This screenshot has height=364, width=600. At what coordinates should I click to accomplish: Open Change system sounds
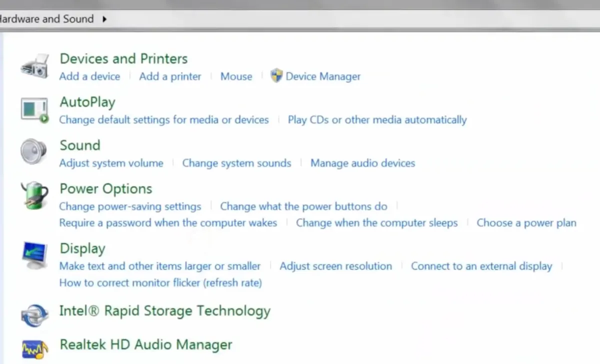point(236,163)
